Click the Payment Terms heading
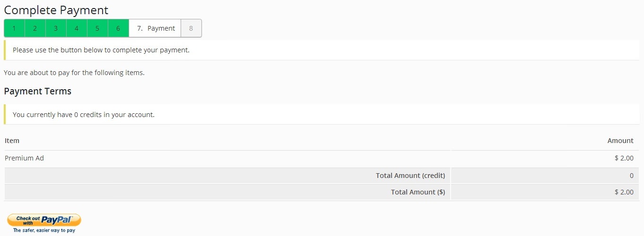The image size is (644, 236). [x=37, y=91]
